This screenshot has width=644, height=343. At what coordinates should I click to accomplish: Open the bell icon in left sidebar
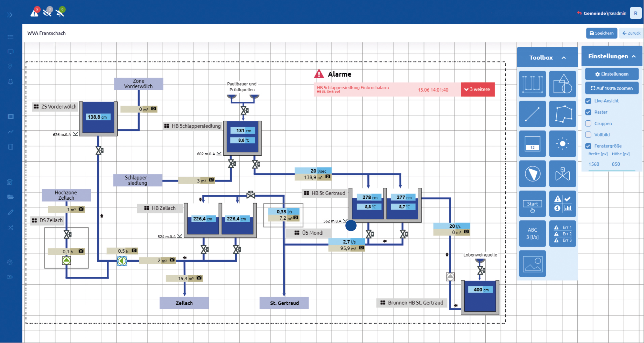point(10,82)
